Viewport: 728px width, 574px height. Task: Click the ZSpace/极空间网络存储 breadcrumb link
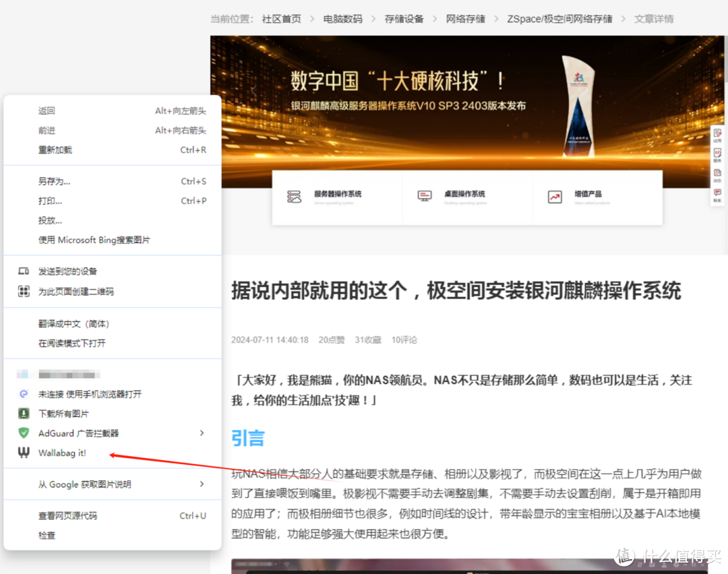coord(559,19)
